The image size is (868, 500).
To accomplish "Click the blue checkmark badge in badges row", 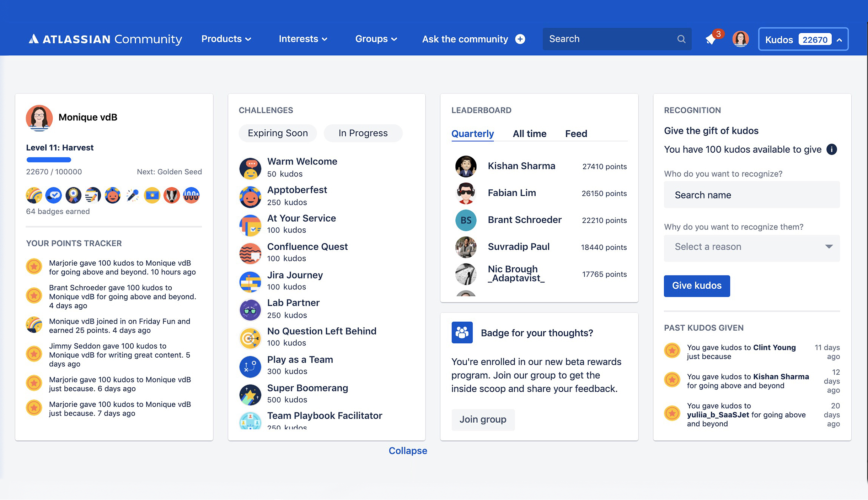I will [54, 195].
